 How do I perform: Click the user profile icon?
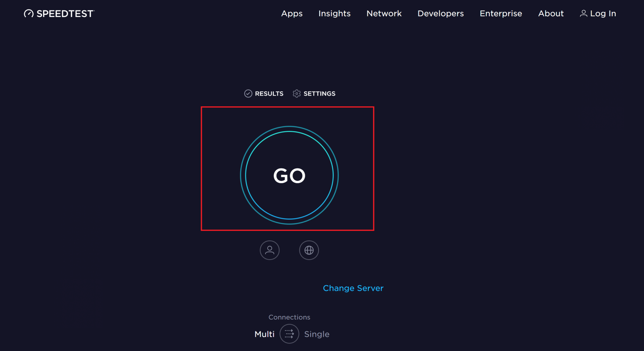click(269, 250)
